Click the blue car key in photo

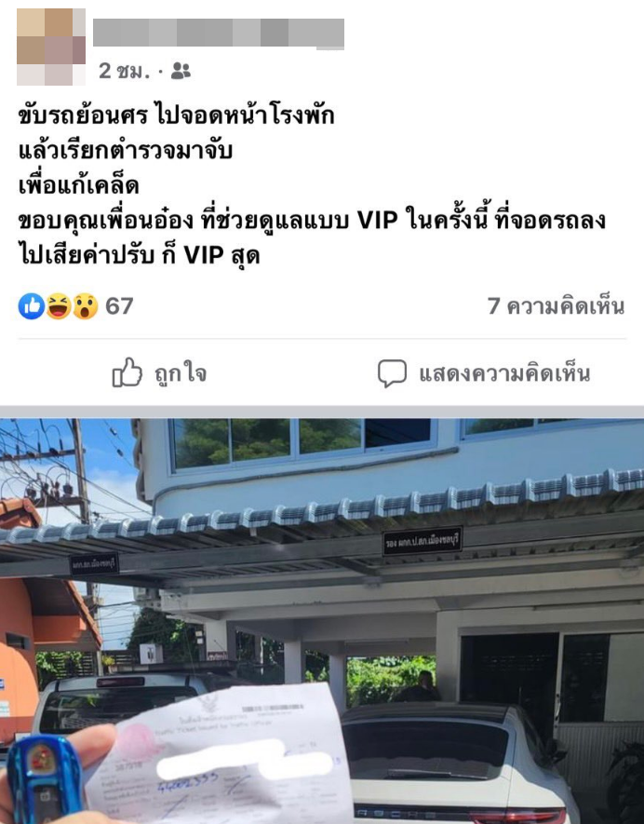44,779
